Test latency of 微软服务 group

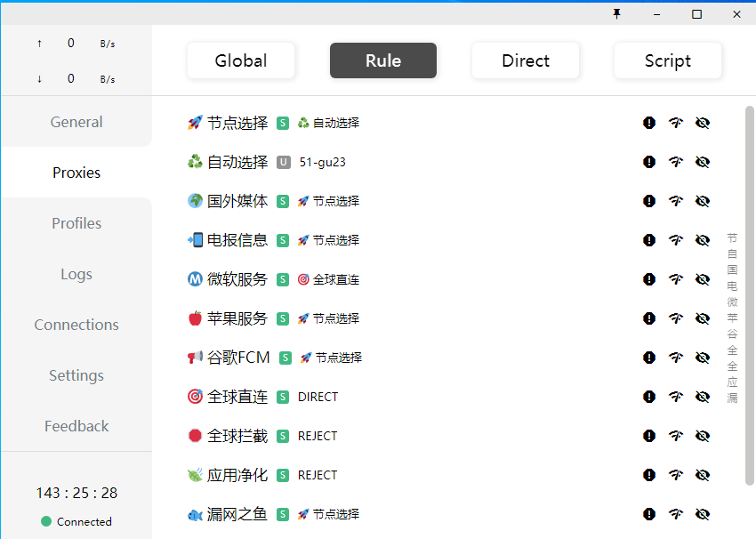[x=676, y=279]
